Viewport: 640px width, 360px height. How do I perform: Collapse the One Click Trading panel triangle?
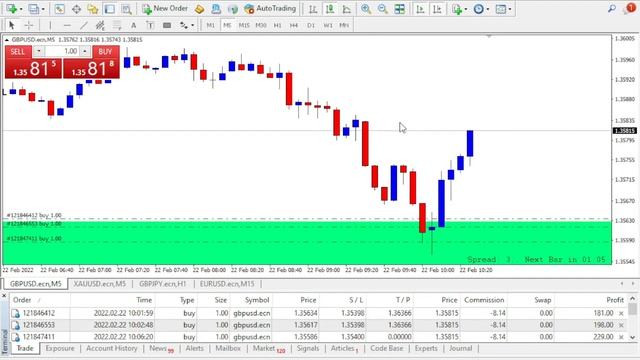7,40
